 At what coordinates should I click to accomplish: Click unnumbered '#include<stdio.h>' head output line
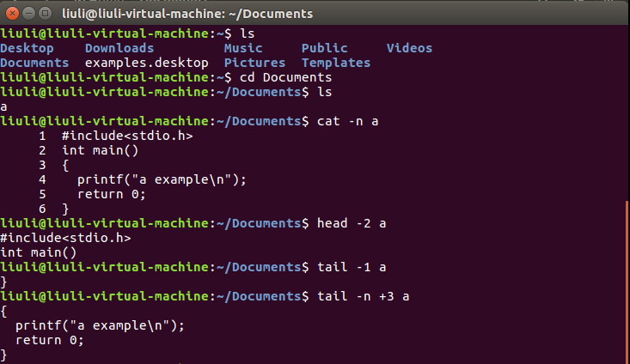point(65,238)
